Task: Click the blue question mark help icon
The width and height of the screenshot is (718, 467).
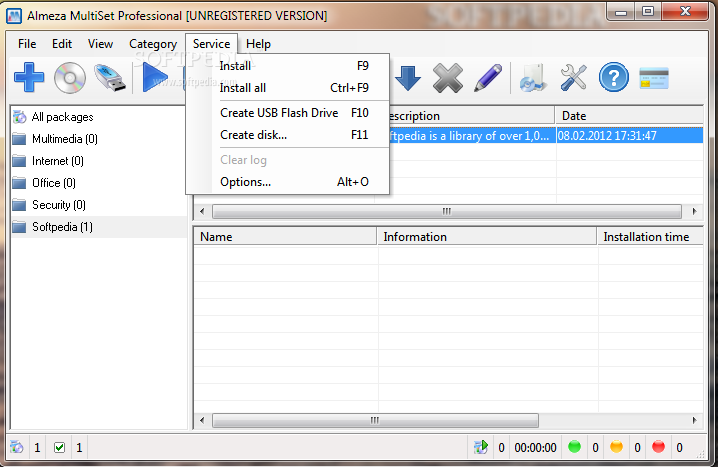Action: click(614, 77)
